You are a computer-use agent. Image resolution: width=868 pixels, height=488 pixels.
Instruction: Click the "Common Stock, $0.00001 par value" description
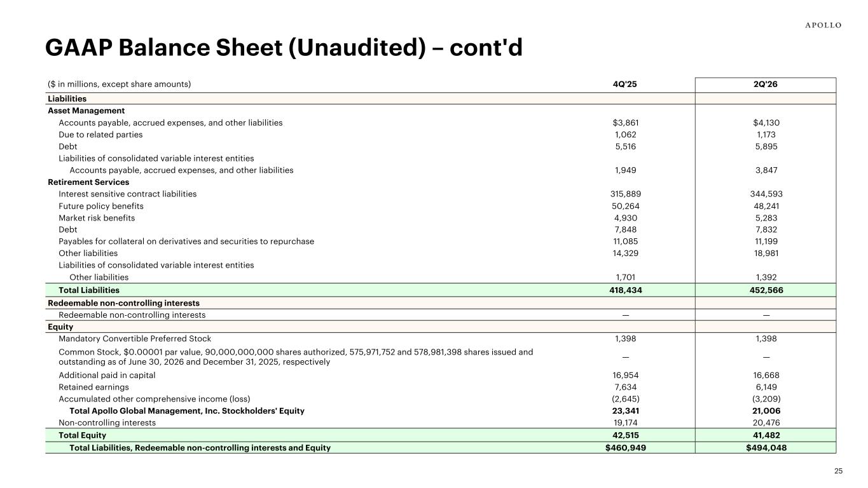click(296, 357)
